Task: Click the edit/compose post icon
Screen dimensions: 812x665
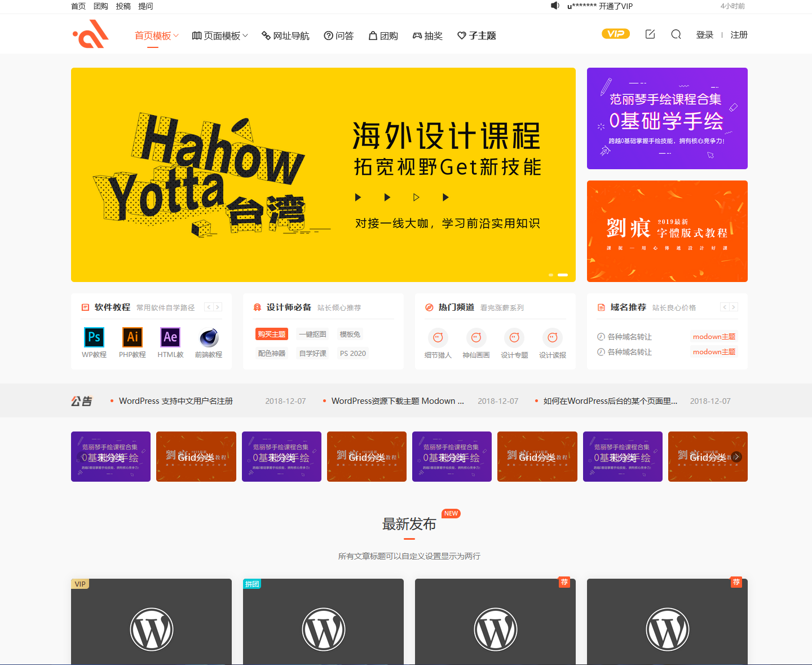Action: (x=650, y=34)
